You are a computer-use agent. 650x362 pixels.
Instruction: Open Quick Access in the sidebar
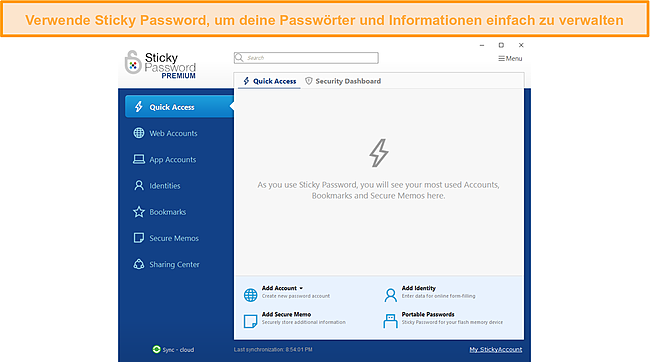(x=179, y=107)
